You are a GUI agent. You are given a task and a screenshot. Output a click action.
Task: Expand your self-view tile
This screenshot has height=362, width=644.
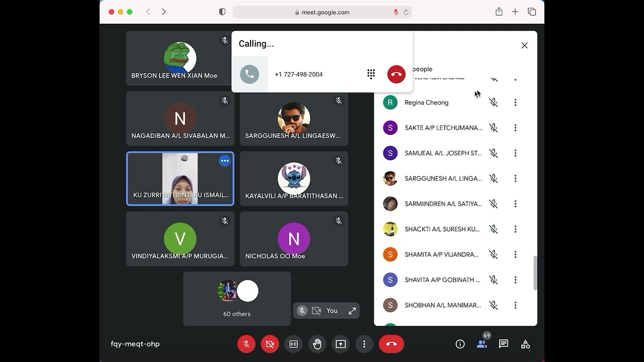(352, 311)
